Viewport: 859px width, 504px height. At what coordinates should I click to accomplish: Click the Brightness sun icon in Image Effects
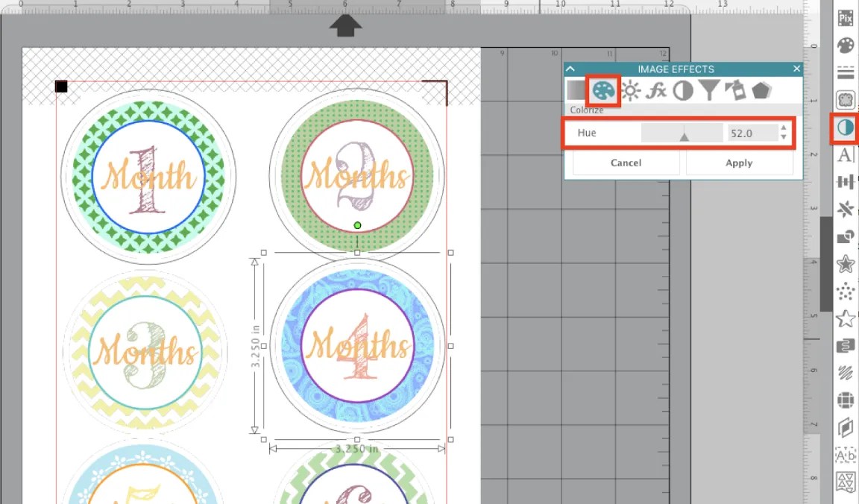click(x=631, y=89)
